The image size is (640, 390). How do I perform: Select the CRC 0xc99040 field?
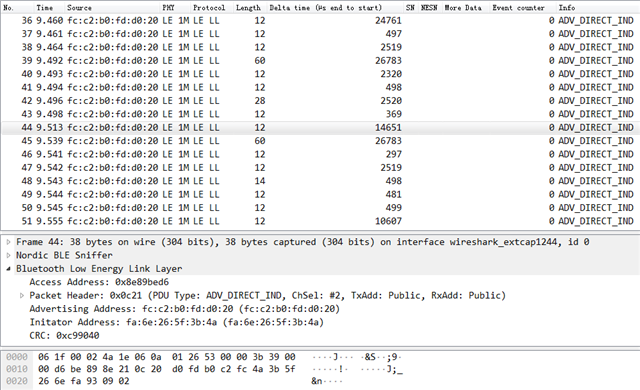click(x=64, y=336)
